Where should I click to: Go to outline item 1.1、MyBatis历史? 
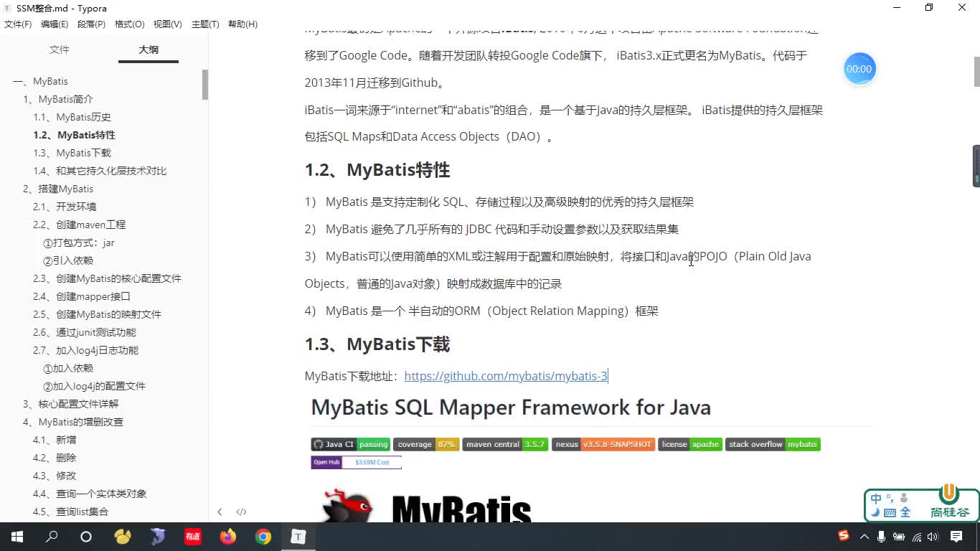[72, 117]
